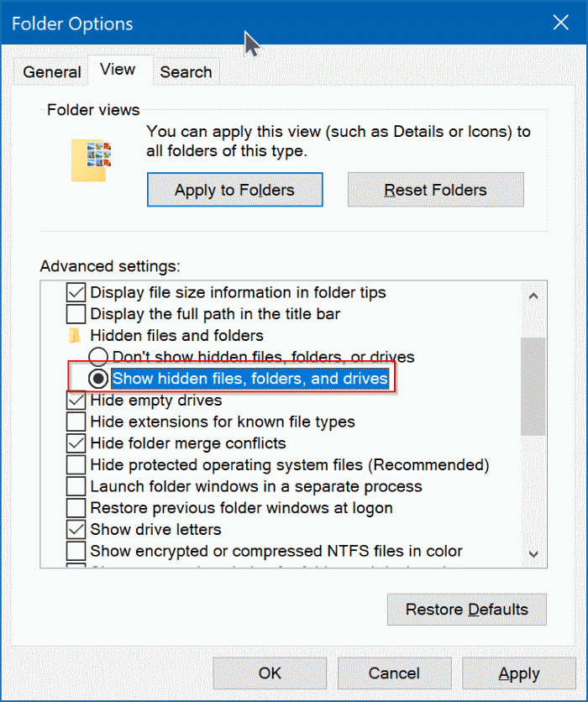
Task: Click the Cancel button
Action: (x=394, y=673)
